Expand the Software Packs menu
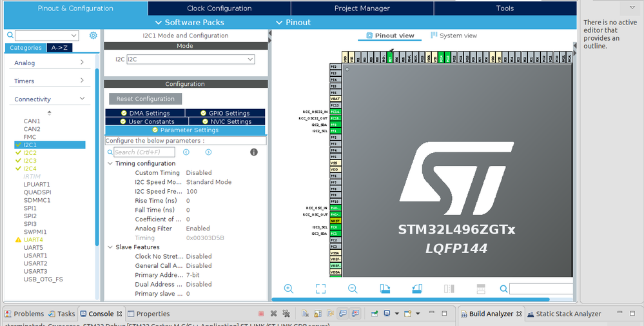The image size is (644, 326). [x=190, y=22]
